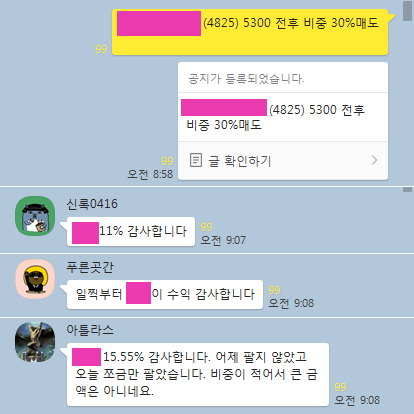Select the yellow message bubble about 30%매도
414x414 pixels.
tap(250, 32)
